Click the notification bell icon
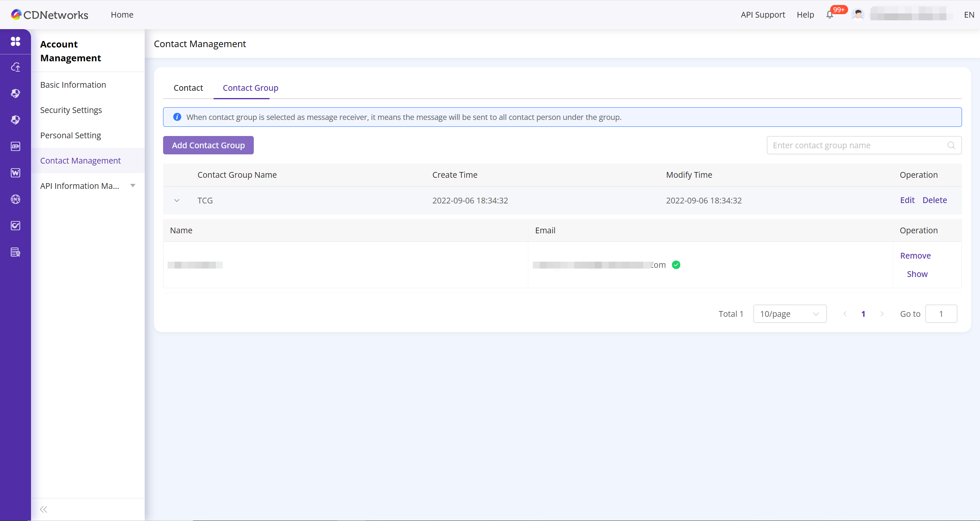 coord(830,15)
